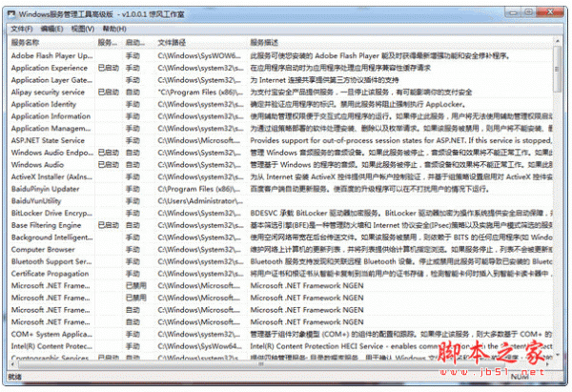Sort by 服务名称 column header
Screen dimensions: 572x392
(x=51, y=43)
